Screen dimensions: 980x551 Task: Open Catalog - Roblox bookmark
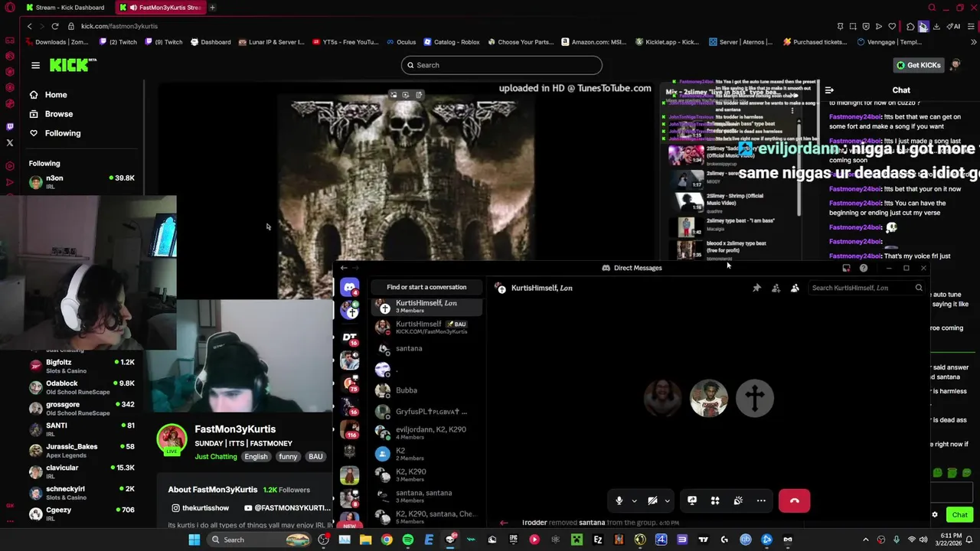tap(452, 42)
